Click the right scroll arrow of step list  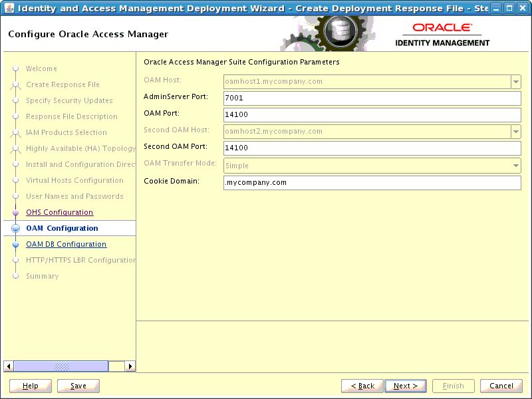click(130, 366)
